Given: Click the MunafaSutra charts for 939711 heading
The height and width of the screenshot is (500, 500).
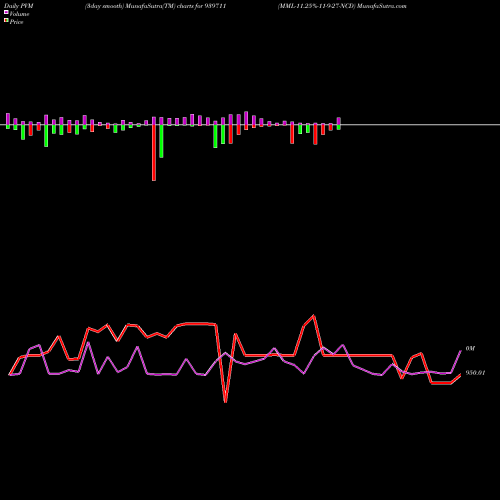Looking at the screenshot, I should pos(156,6).
